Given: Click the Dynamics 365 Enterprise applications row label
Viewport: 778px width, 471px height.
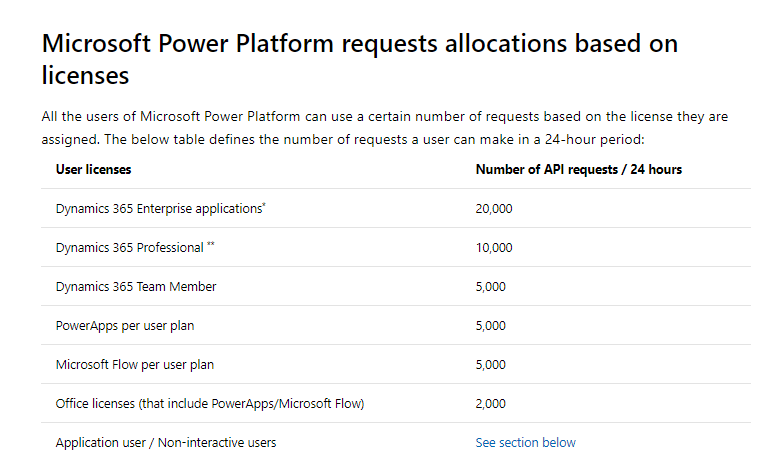Looking at the screenshot, I should pos(159,209).
